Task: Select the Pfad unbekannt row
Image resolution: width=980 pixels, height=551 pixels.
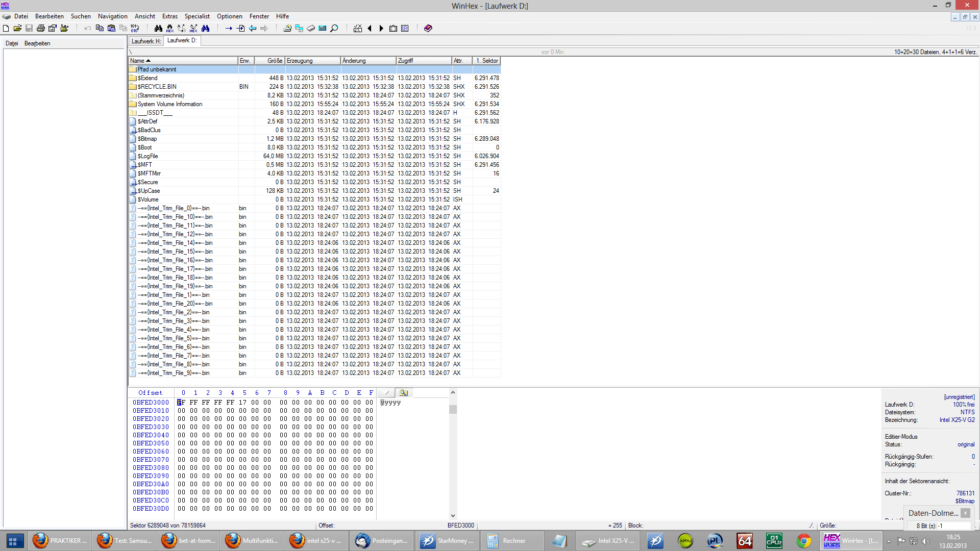Action: pyautogui.click(x=314, y=69)
